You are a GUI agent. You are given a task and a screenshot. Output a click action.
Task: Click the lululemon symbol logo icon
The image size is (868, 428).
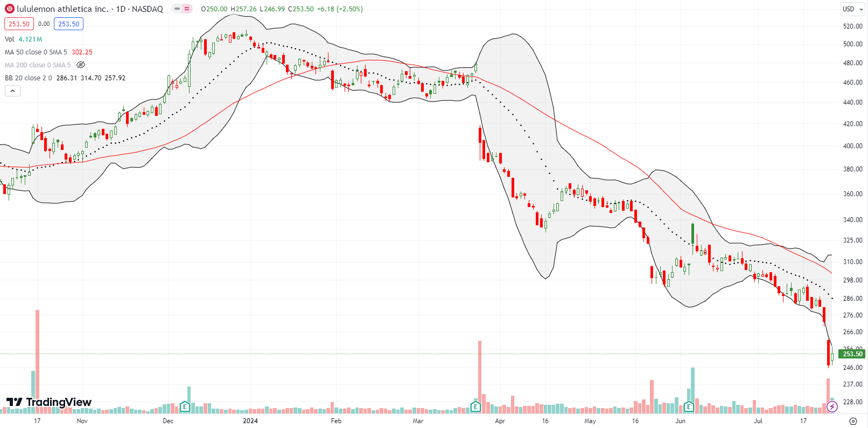tap(10, 9)
